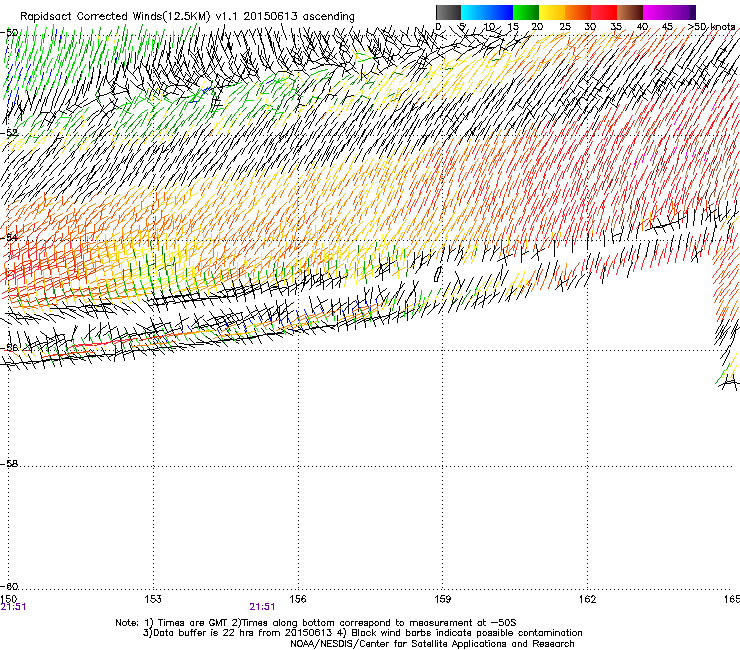Click the 153 longitude axis label
Viewport: 740px width, 650px height.
tap(153, 599)
